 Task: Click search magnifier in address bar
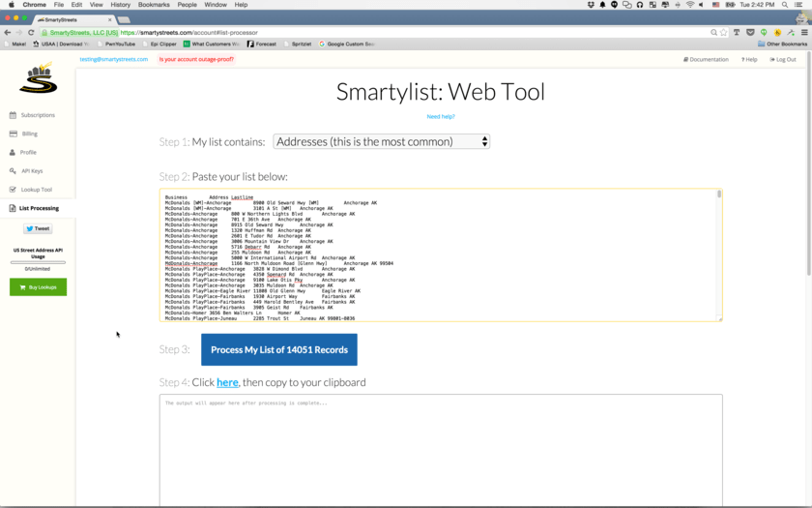pos(713,32)
